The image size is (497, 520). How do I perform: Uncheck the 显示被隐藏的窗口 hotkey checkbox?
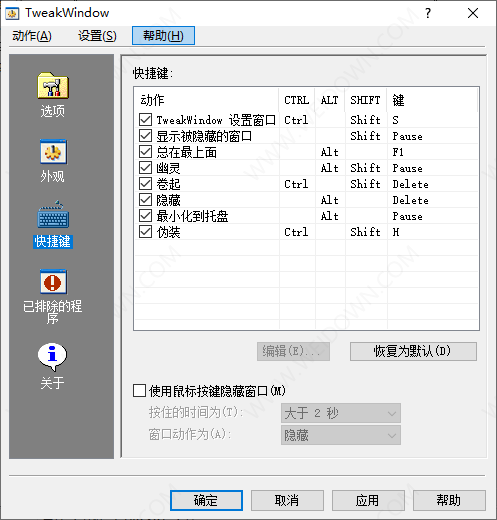tap(145, 136)
